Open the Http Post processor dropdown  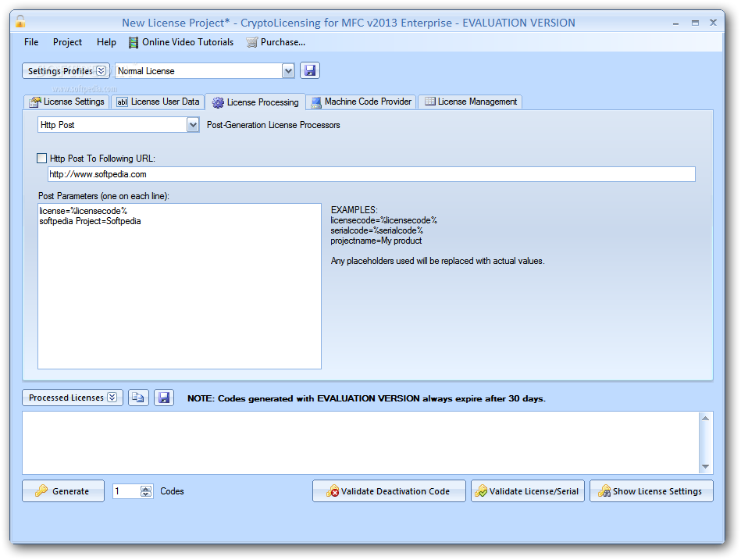(x=193, y=125)
